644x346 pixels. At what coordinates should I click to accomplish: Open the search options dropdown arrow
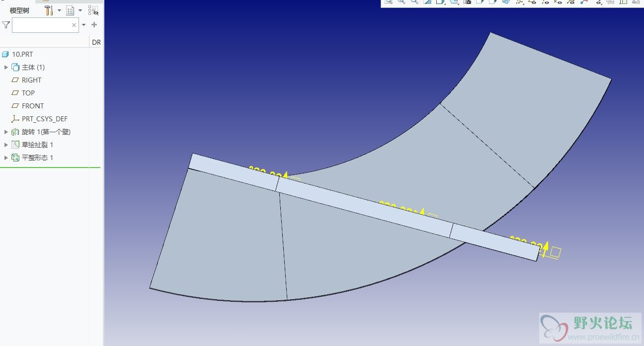pos(83,25)
